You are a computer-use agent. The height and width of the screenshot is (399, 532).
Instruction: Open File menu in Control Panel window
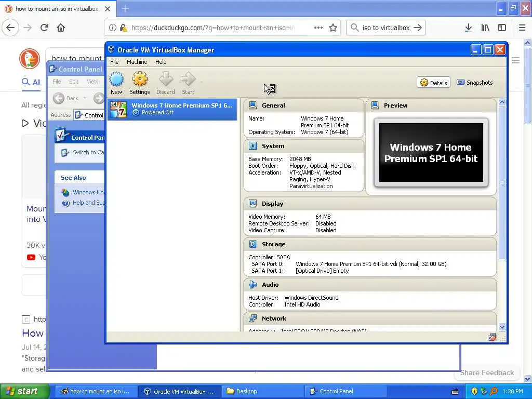click(57, 82)
